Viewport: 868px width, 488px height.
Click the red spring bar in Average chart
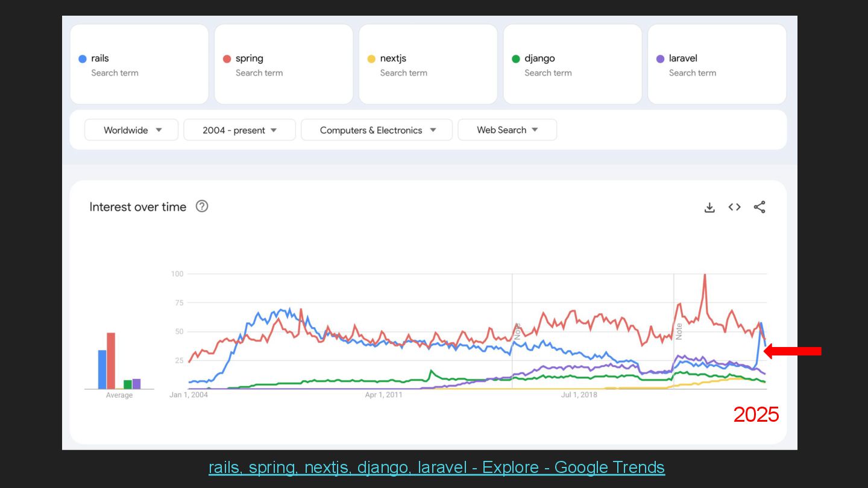[x=111, y=360]
